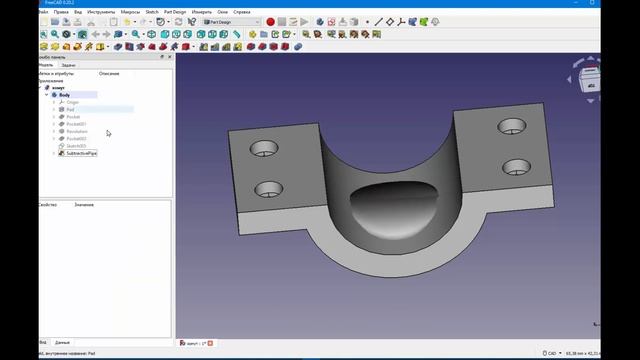This screenshot has height=360, width=640.
Task: Open additive primitive dropdown arrow
Action: (108, 47)
